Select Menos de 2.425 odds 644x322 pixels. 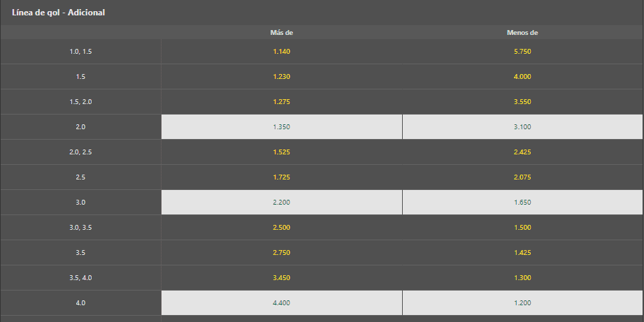pyautogui.click(x=522, y=152)
